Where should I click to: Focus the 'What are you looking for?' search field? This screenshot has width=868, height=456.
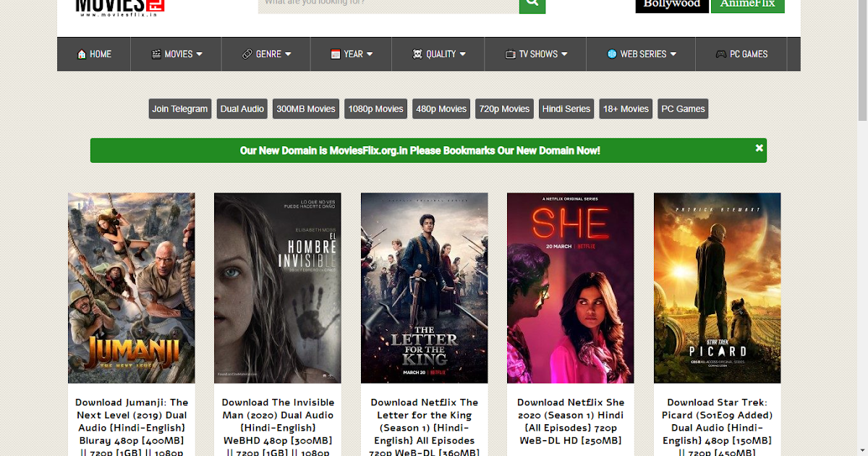pos(388,6)
